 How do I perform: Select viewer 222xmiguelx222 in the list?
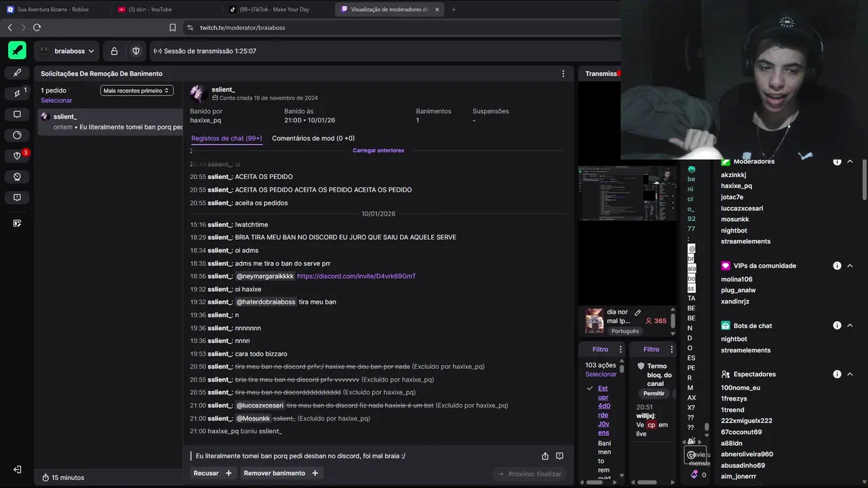click(747, 421)
